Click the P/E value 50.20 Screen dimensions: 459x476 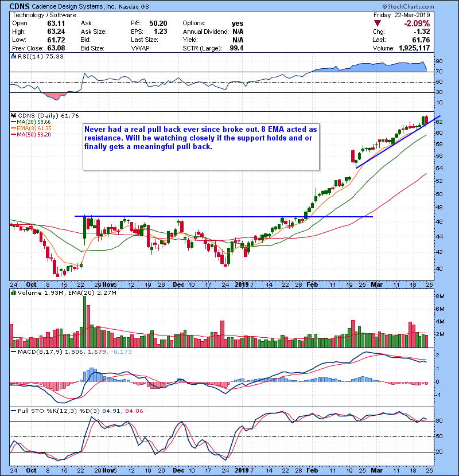click(x=158, y=24)
